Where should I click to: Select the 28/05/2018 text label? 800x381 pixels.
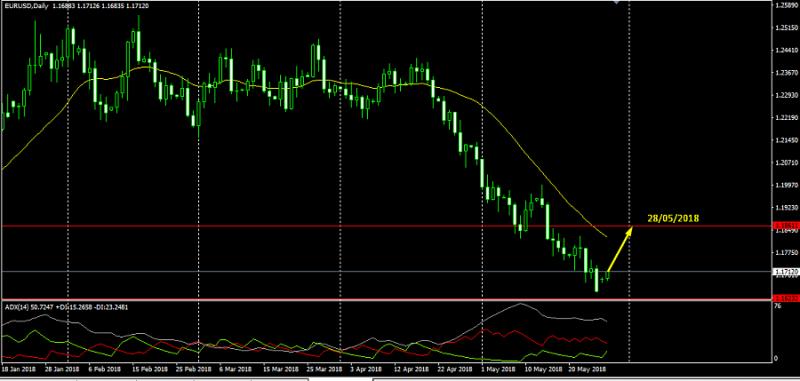point(673,218)
